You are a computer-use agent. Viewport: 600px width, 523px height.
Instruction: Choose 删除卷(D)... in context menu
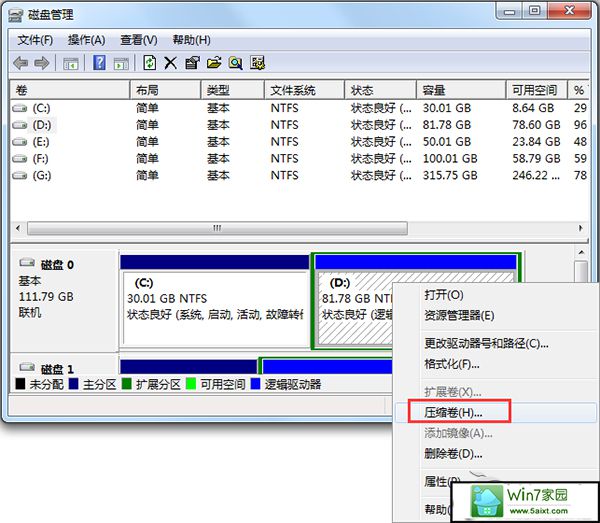point(453,454)
